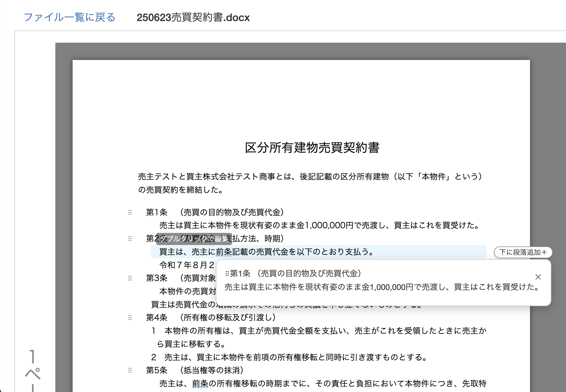Click grip icon in the 第1条 popup
This screenshot has width=566, height=392.
[x=227, y=273]
